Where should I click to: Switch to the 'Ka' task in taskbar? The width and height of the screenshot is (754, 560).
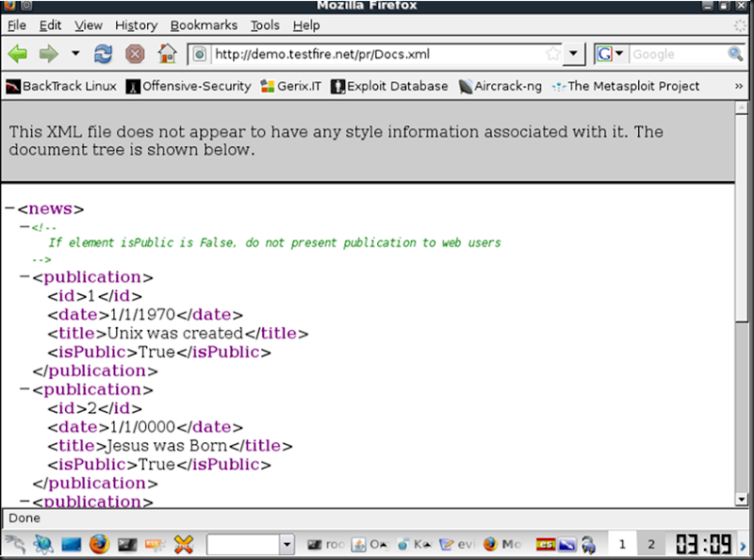[414, 544]
